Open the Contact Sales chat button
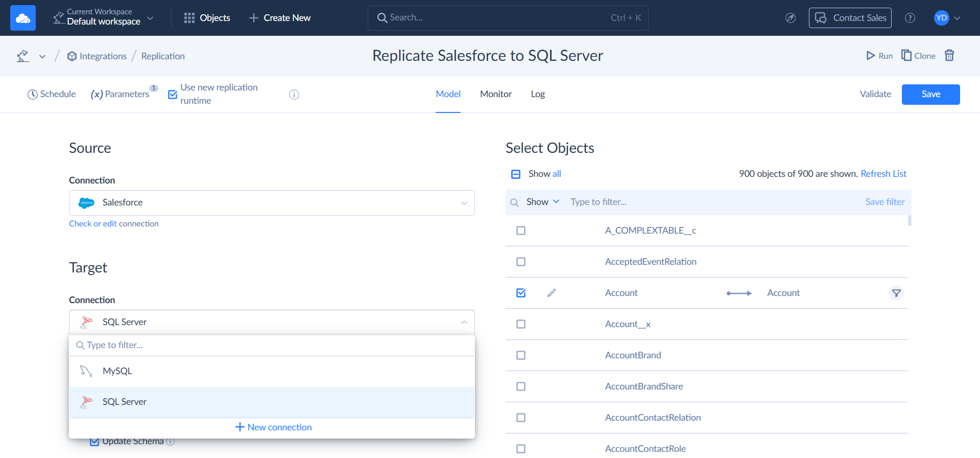 point(850,18)
